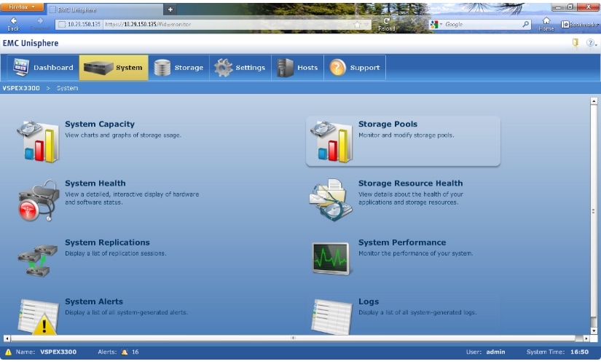
Task: Click 'Monitor the performance of your system.'
Action: point(415,253)
